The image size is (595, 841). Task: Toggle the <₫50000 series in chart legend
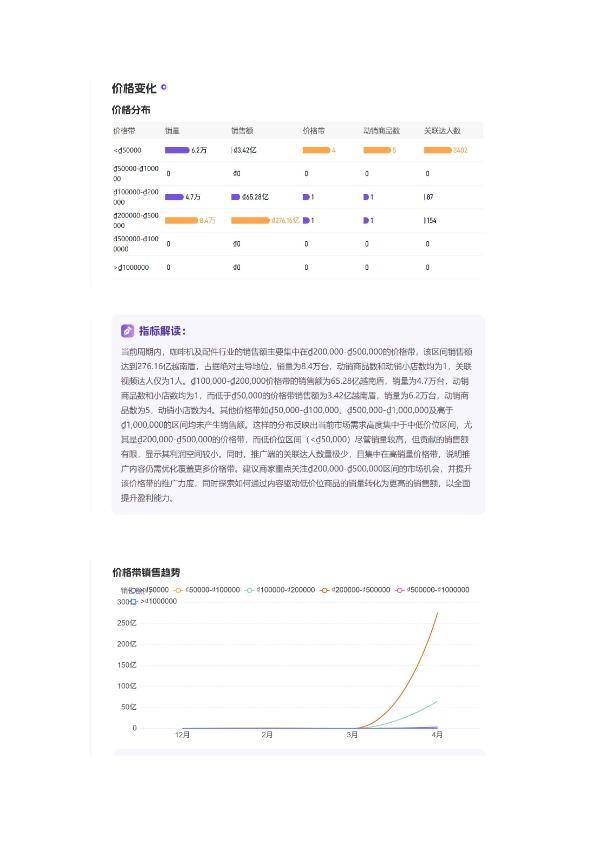coord(149,590)
